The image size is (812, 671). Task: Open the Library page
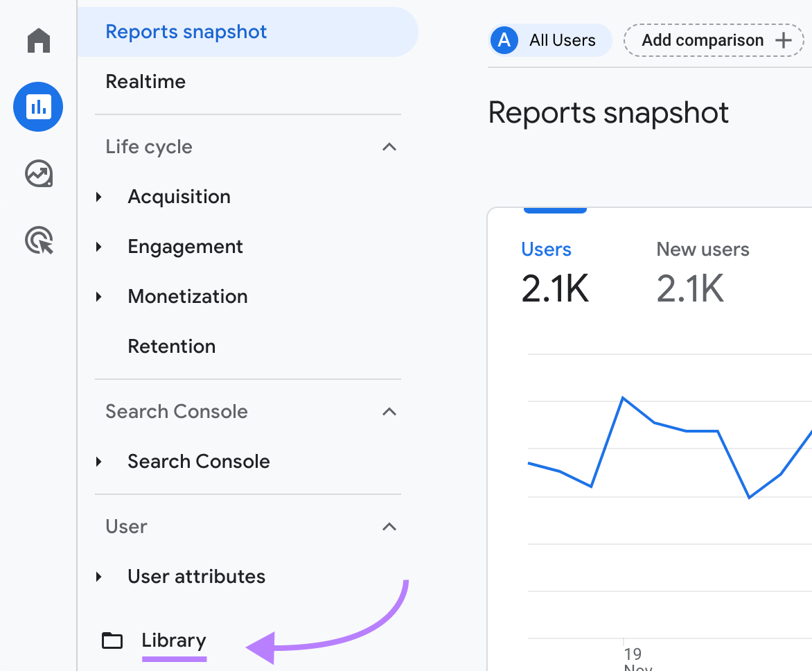point(173,640)
